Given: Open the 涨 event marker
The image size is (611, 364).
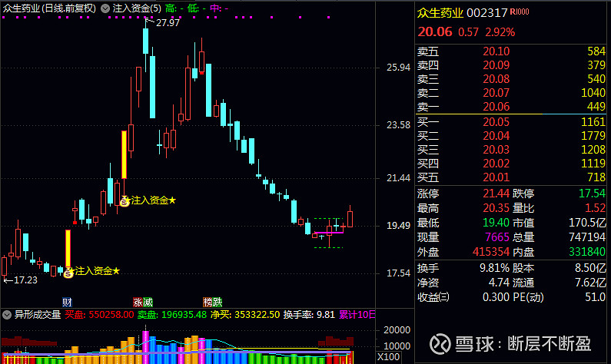Looking at the screenshot, I should 138,302.
